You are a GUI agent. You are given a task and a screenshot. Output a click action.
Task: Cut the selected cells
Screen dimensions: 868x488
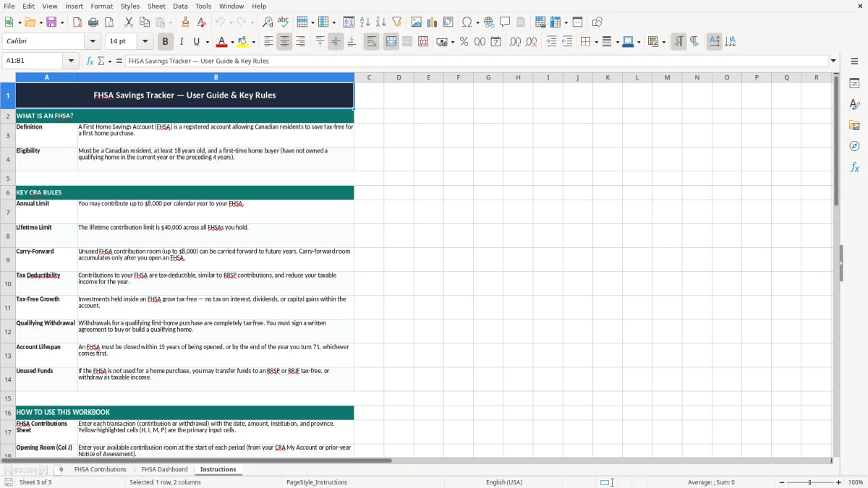click(x=129, y=22)
